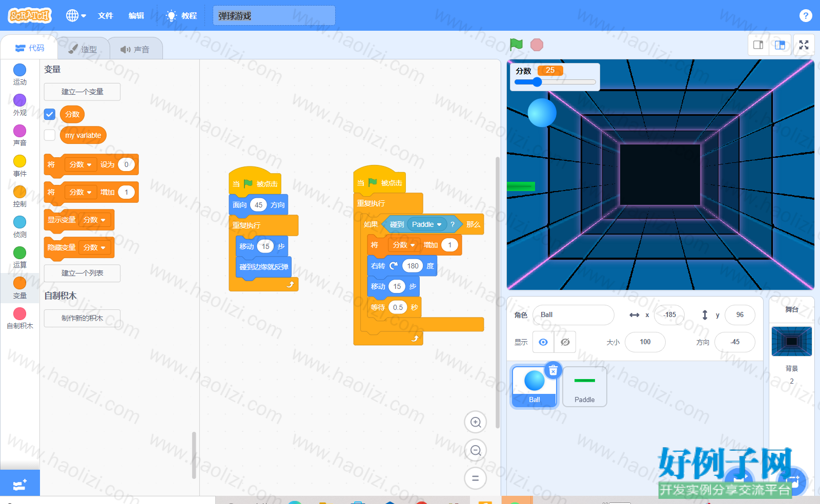Open variable dropdown in palette 增加 block
Screen dimensions: 820x504
80,192
